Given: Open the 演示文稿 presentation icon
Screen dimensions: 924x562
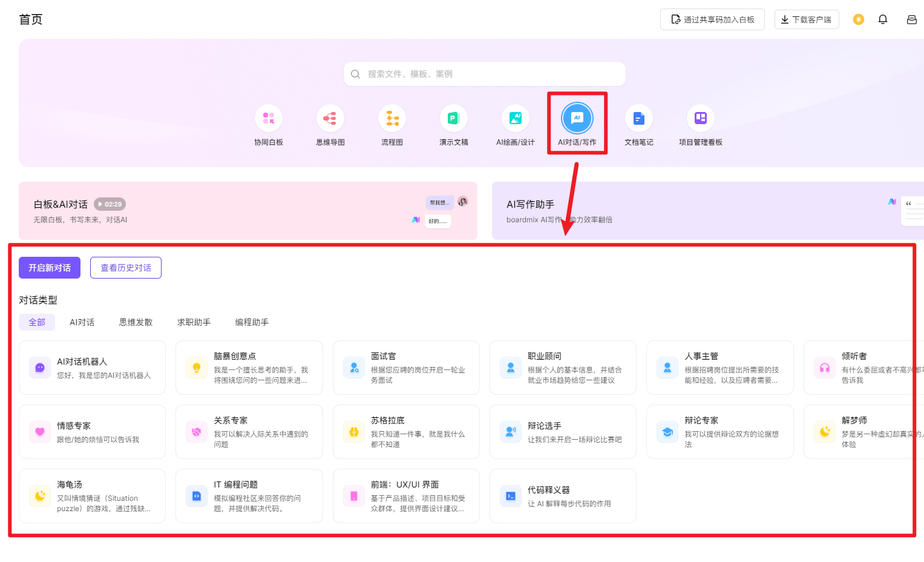Looking at the screenshot, I should tap(454, 119).
